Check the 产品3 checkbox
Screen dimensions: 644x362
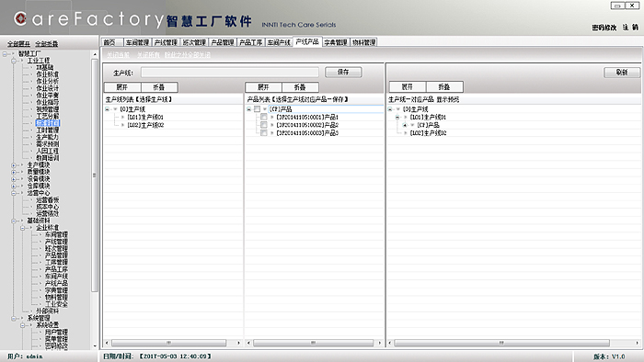pyautogui.click(x=264, y=133)
